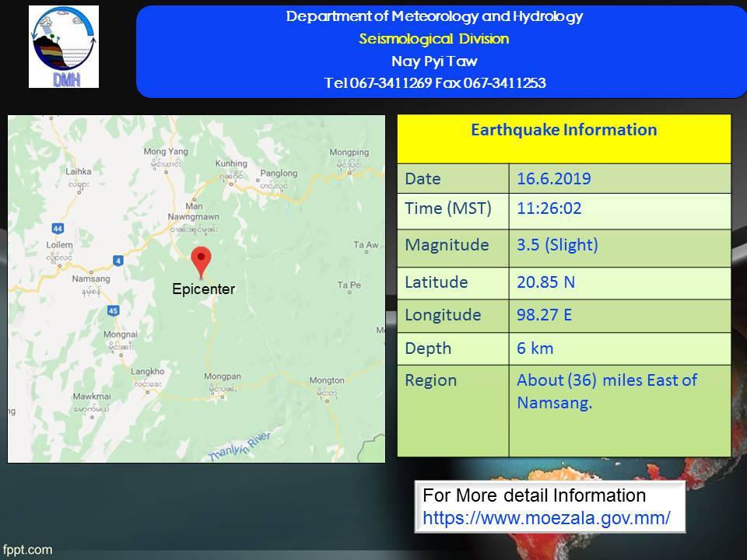Click Mongpan town label on the map
The width and height of the screenshot is (747, 560).
click(222, 377)
